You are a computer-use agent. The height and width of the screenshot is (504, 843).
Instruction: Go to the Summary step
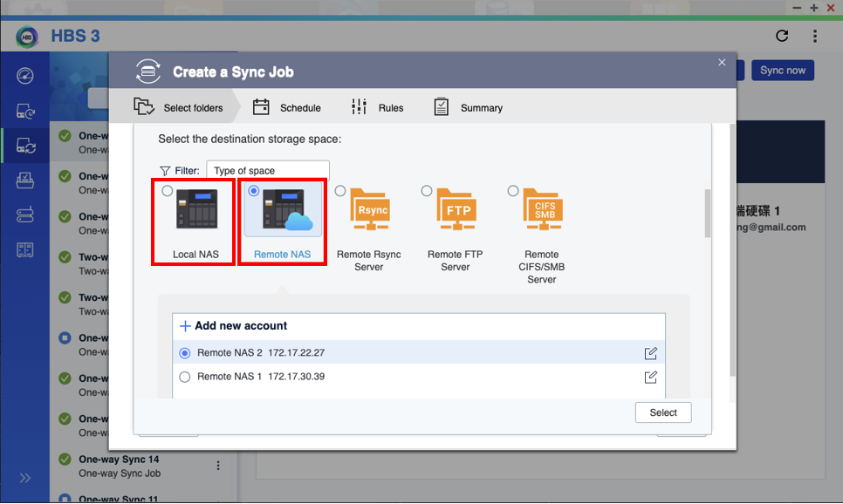tap(469, 107)
